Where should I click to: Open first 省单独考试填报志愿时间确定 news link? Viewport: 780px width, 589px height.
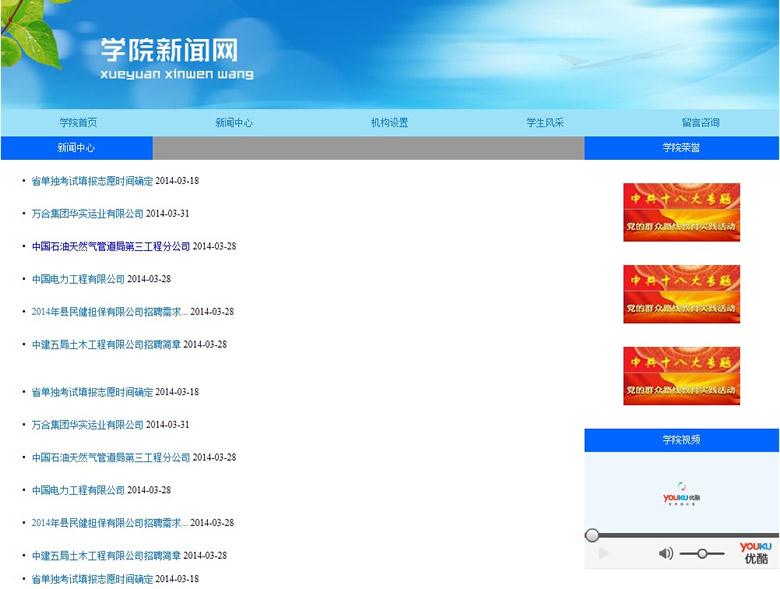[x=92, y=181]
